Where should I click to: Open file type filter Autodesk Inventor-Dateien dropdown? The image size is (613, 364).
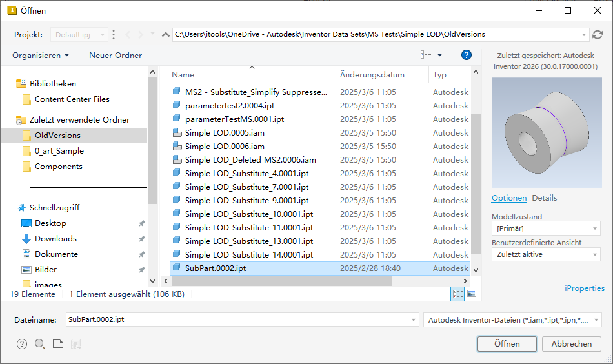[512, 320]
